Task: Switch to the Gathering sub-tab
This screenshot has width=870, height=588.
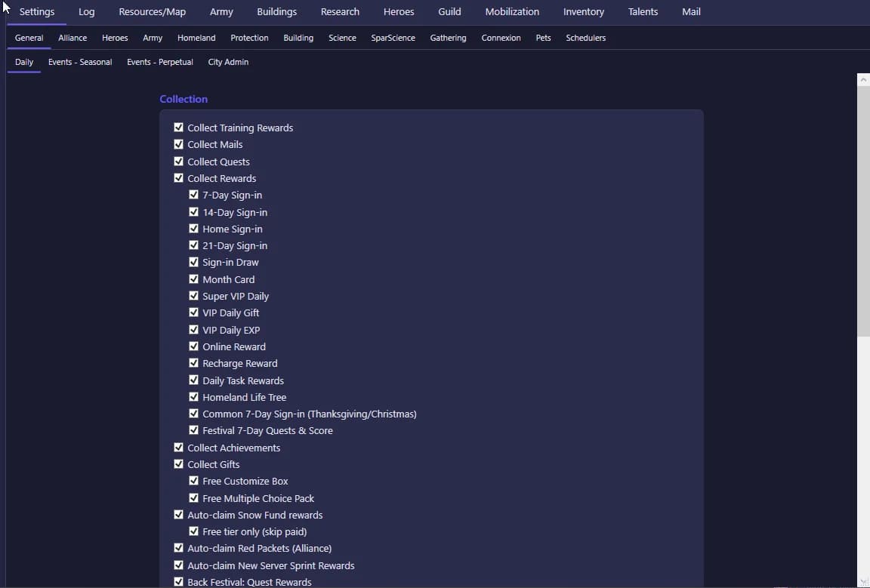Action: coord(449,38)
